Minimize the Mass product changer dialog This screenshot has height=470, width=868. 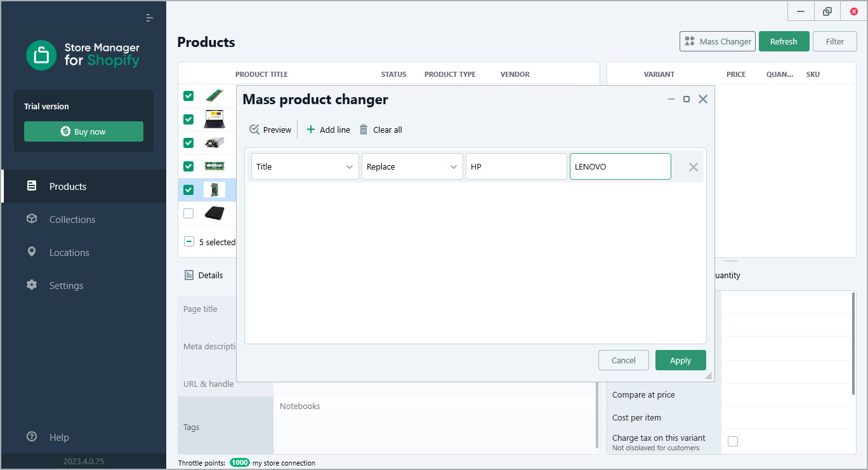point(671,99)
